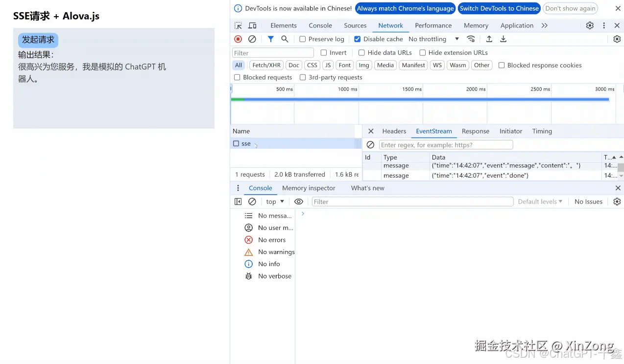Image resolution: width=624 pixels, height=364 pixels.
Task: Dismiss the DevTools language infobar
Action: point(618,8)
